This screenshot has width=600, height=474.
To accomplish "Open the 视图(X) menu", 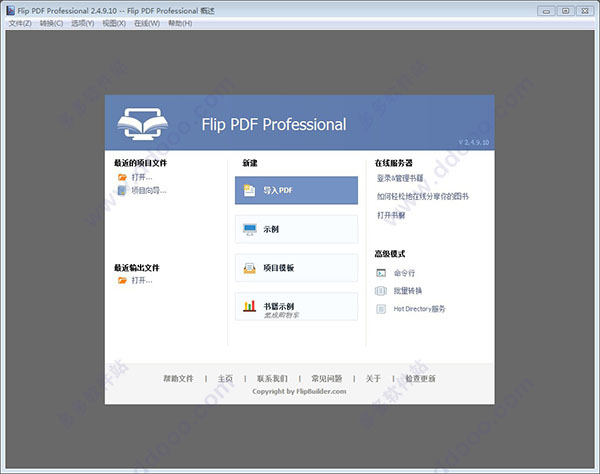I will [x=114, y=23].
